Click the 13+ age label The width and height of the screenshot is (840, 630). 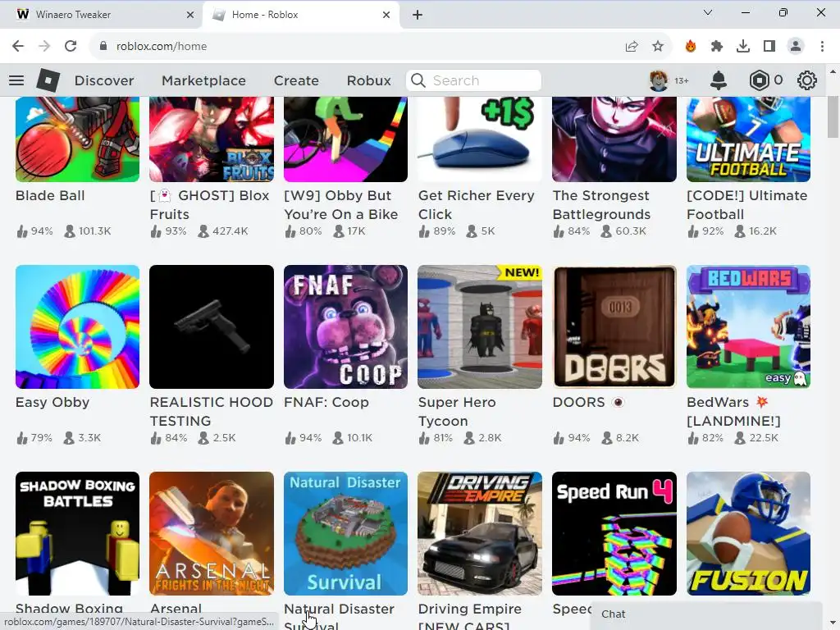(x=682, y=81)
